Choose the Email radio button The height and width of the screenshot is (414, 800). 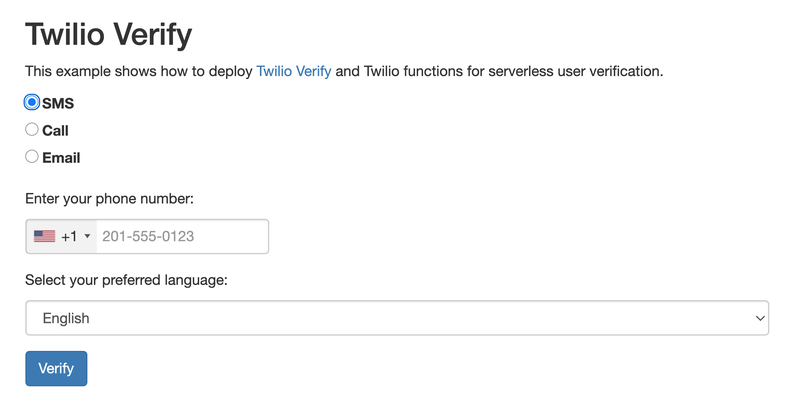click(x=32, y=156)
